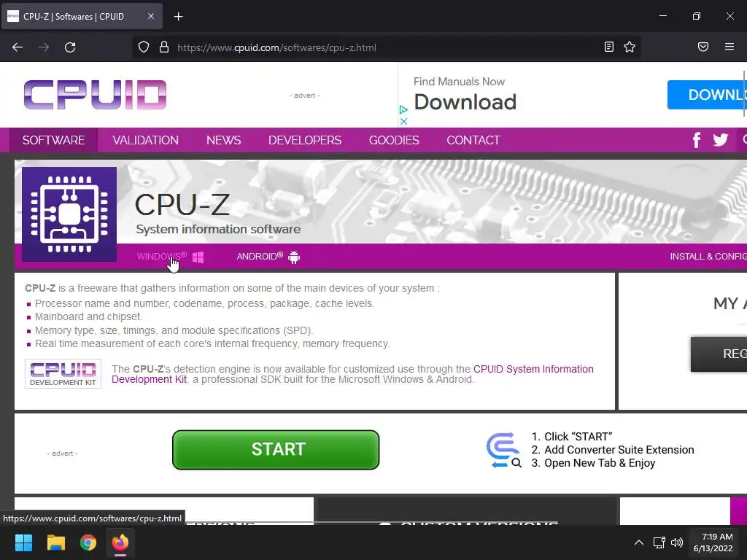Screen dimensions: 747x560
Task: Click the Download advert headline
Action: pyautogui.click(x=465, y=102)
